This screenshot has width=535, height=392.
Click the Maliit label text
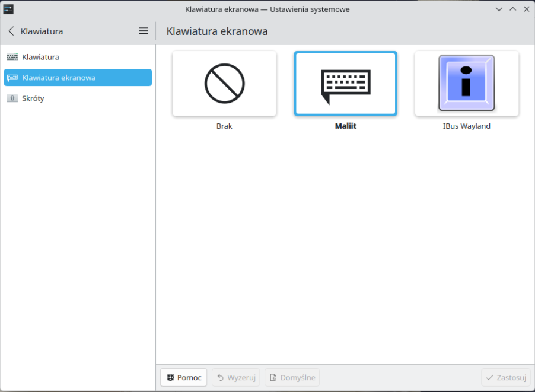346,126
